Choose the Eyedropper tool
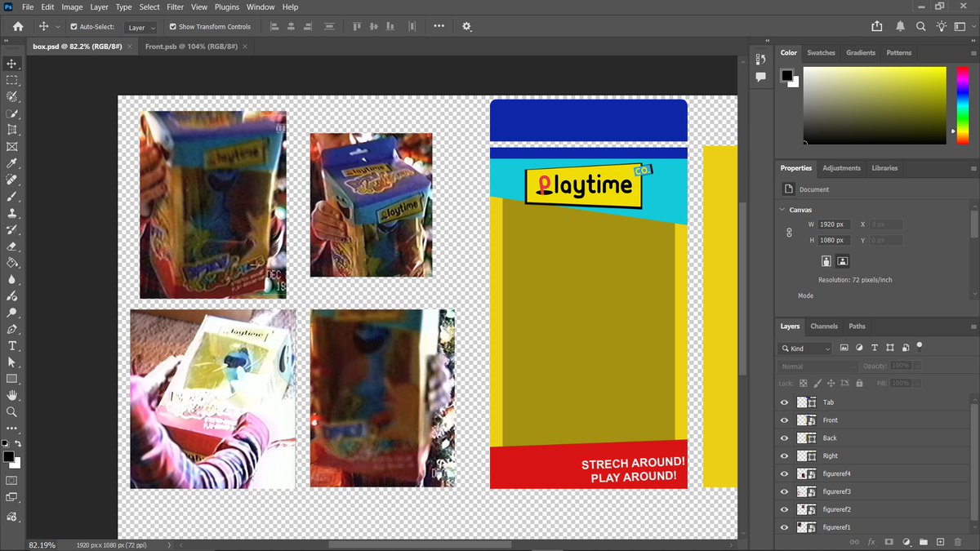Image resolution: width=980 pixels, height=551 pixels. tap(11, 163)
